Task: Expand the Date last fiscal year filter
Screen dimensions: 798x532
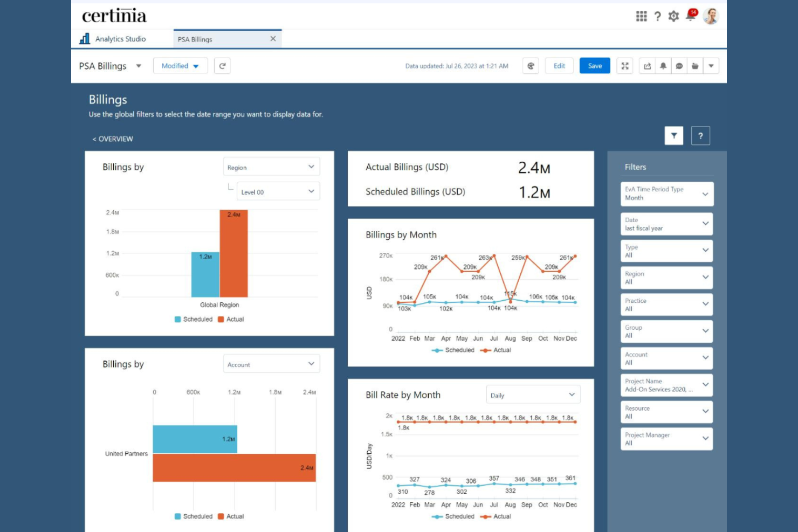Action: click(x=667, y=224)
